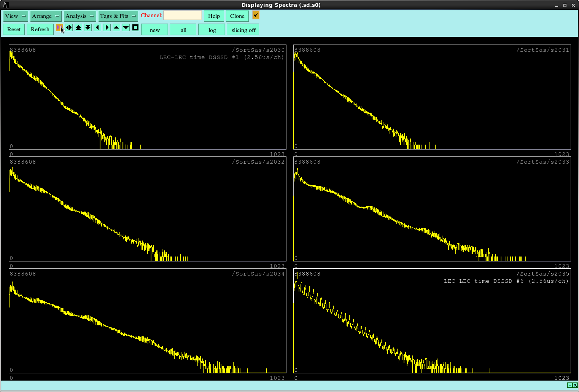Screen dimensions: 579x392
Task: Click the double up arrow icon
Action: 78,27
